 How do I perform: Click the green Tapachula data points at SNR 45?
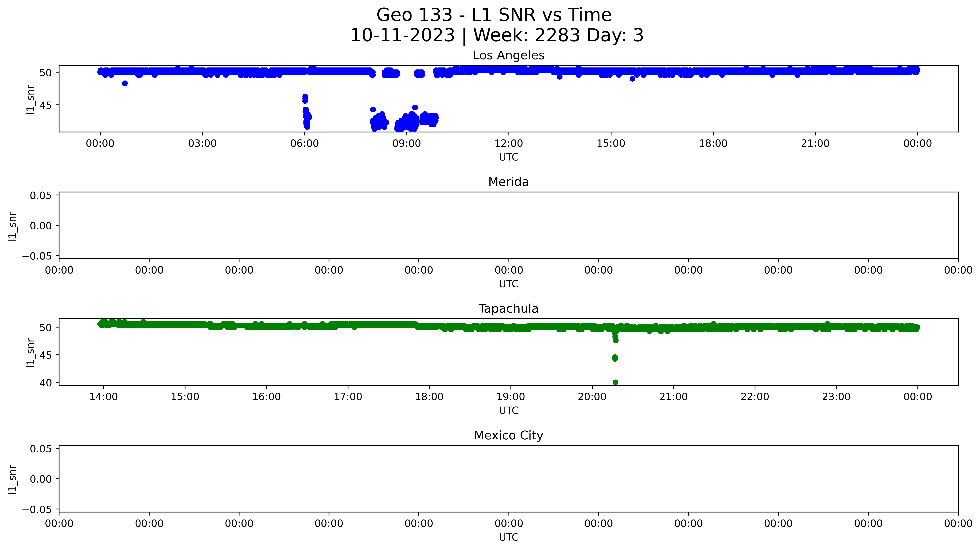tap(615, 358)
